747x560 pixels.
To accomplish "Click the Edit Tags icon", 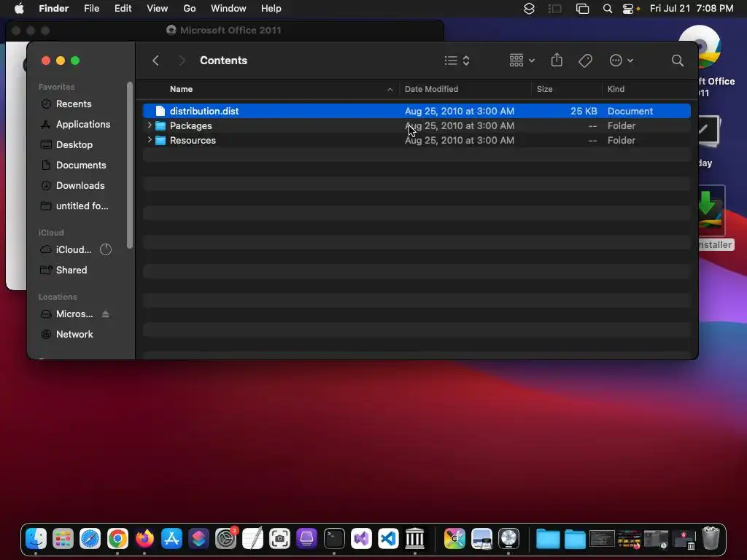I will [585, 61].
